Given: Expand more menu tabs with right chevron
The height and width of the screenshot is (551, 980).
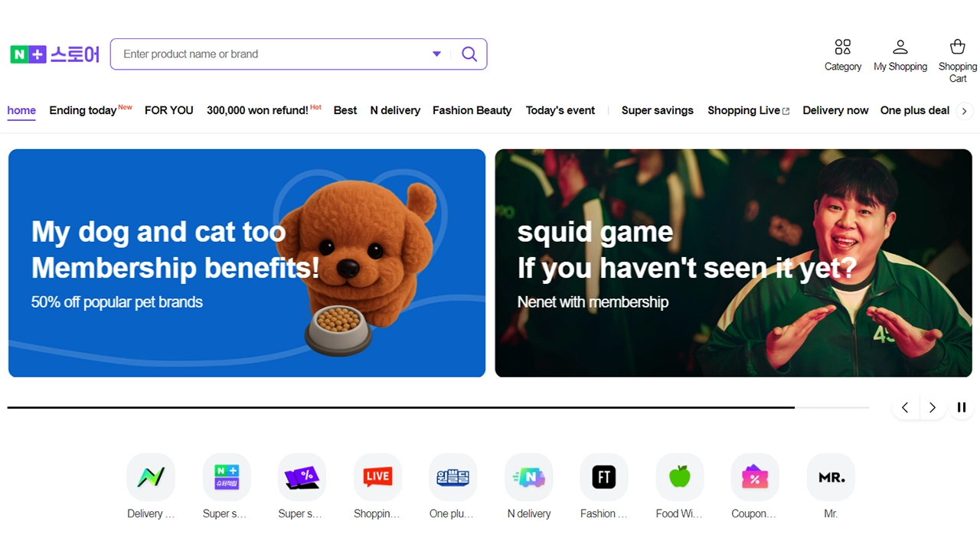Looking at the screenshot, I should click(964, 111).
